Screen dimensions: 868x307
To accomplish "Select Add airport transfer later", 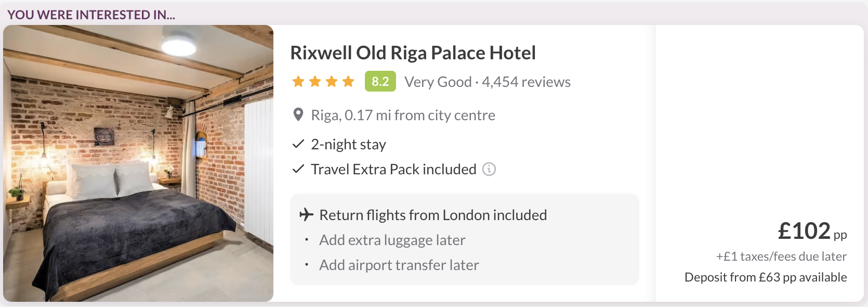I will point(399,265).
